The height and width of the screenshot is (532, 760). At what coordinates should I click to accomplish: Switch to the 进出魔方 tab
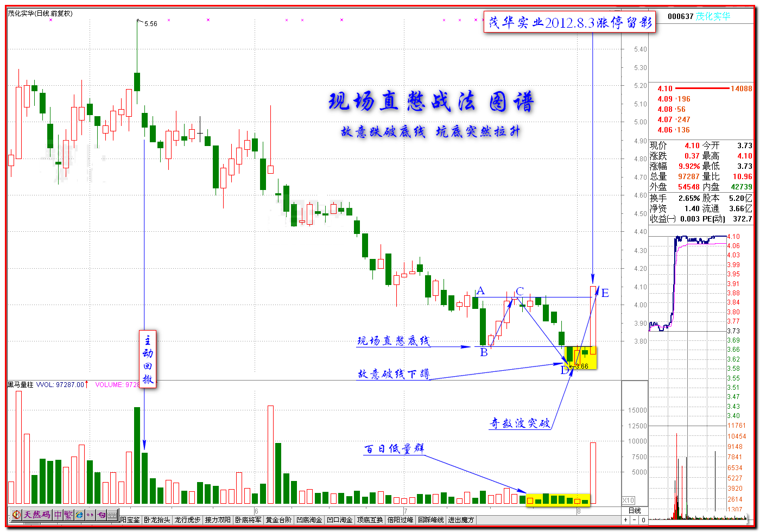pos(461,520)
